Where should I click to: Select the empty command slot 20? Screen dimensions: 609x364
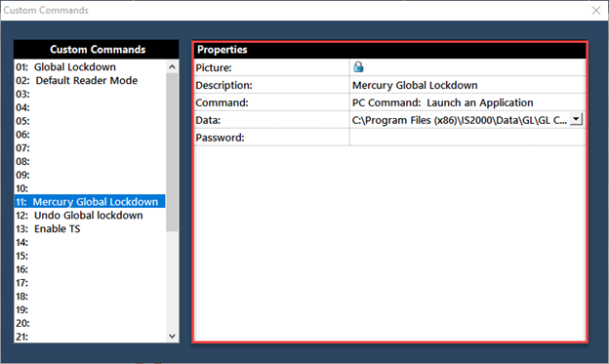pos(90,323)
